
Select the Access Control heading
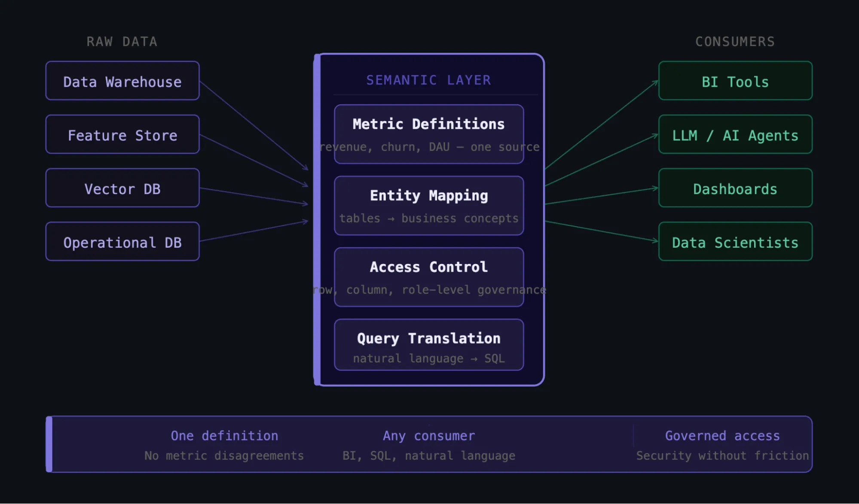click(429, 267)
